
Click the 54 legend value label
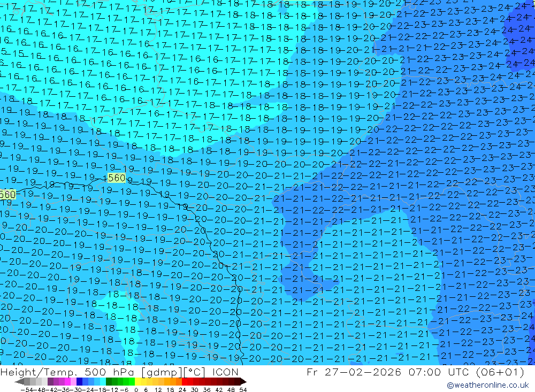pos(243,390)
